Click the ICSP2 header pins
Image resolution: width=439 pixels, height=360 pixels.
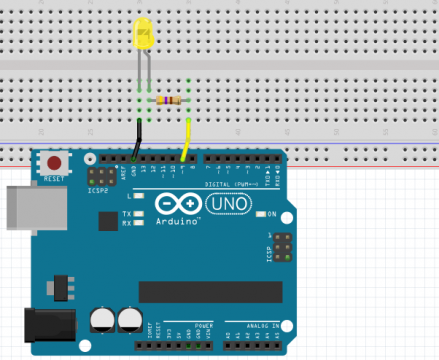pos(102,177)
